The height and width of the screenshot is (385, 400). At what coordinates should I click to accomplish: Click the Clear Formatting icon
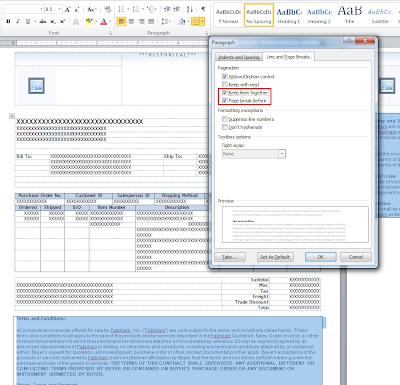[x=107, y=9]
